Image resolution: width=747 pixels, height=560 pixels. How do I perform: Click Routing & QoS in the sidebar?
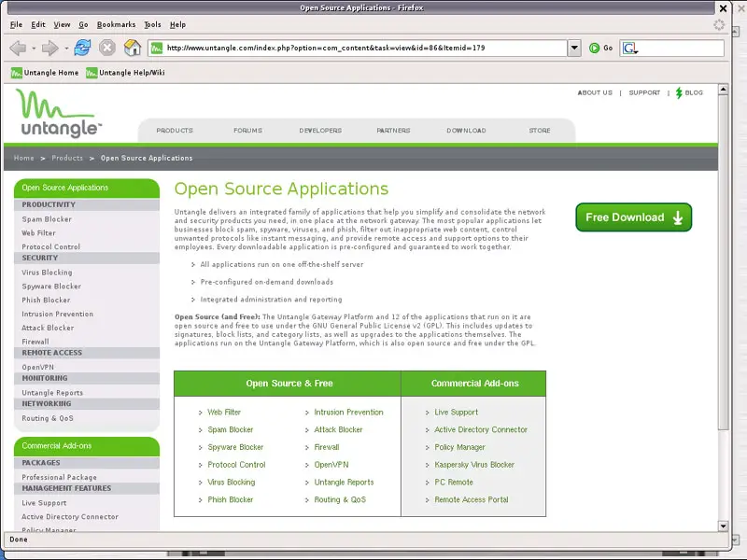(48, 418)
